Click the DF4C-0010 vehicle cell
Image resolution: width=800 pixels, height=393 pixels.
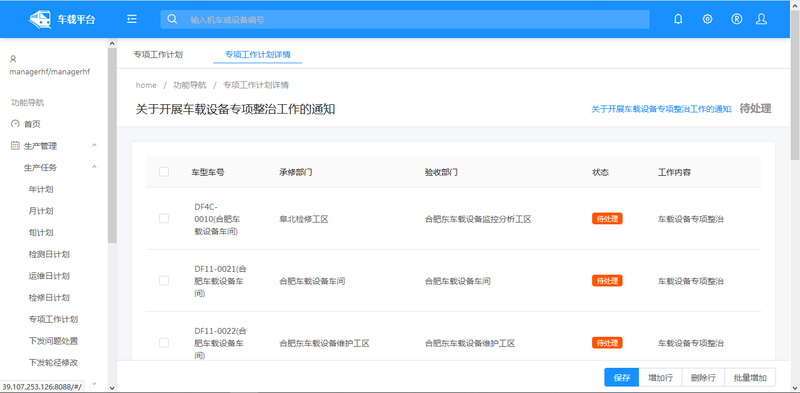(217, 219)
